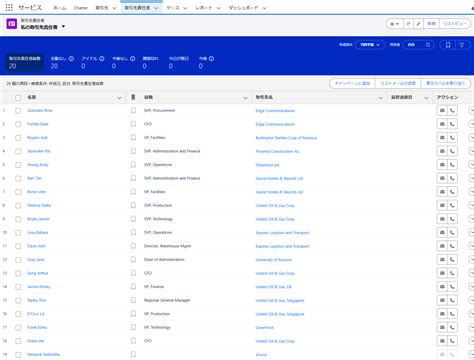Click the キャンペーンに追加 button

[x=352, y=83]
